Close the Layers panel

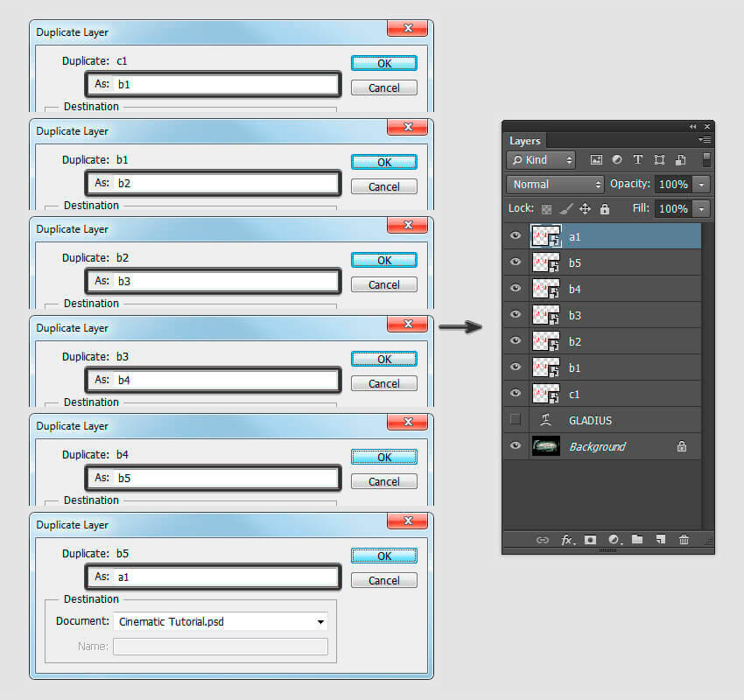(x=707, y=127)
